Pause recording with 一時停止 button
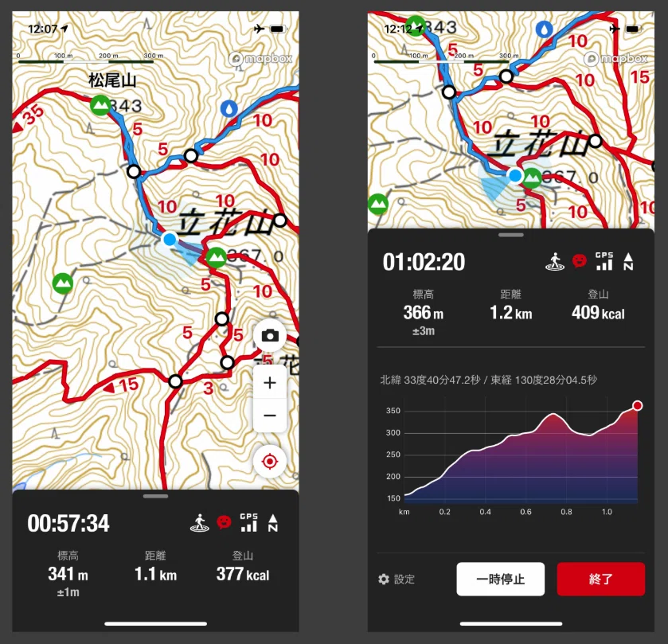This screenshot has width=668, height=644. pyautogui.click(x=500, y=579)
